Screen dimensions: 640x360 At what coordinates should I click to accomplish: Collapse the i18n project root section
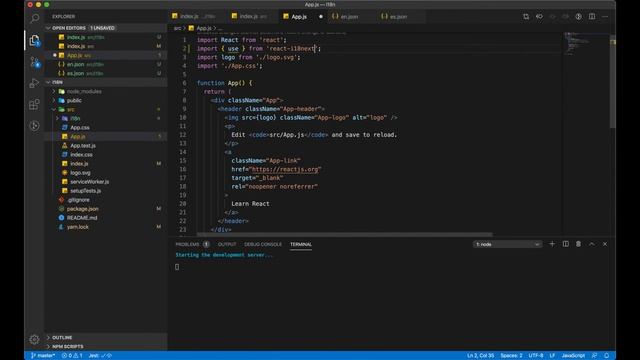click(x=106, y=82)
